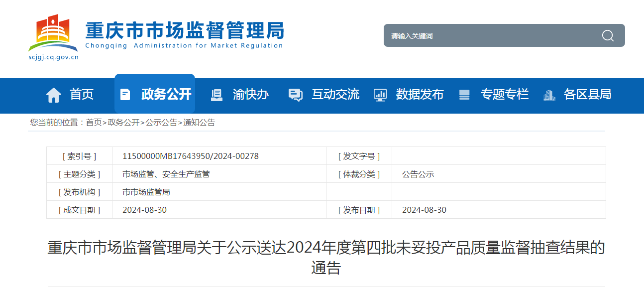
Task: Click the icon beside 渝快办
Action: tap(216, 95)
